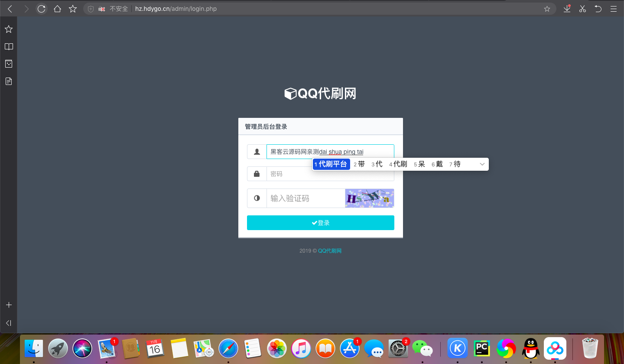Select IME candidate 4 代刷
Image resolution: width=624 pixels, height=364 pixels.
point(398,164)
